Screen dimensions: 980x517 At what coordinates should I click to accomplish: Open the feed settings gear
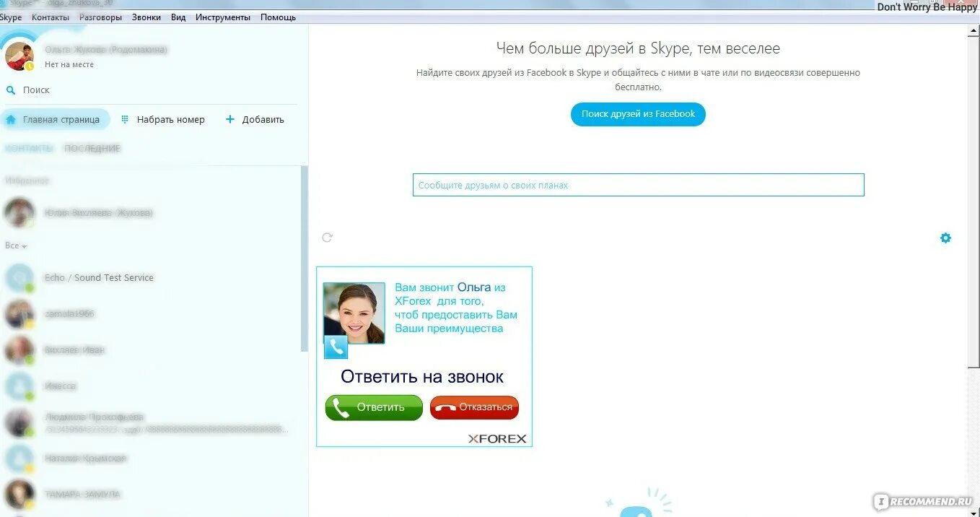click(x=945, y=238)
